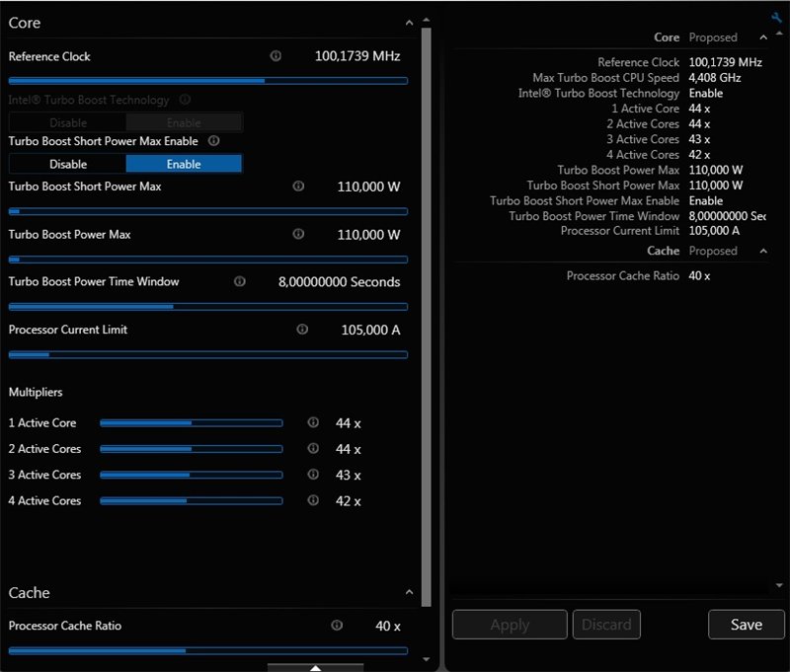Open Processor Current Limit info icon
The image size is (790, 672).
(x=302, y=330)
